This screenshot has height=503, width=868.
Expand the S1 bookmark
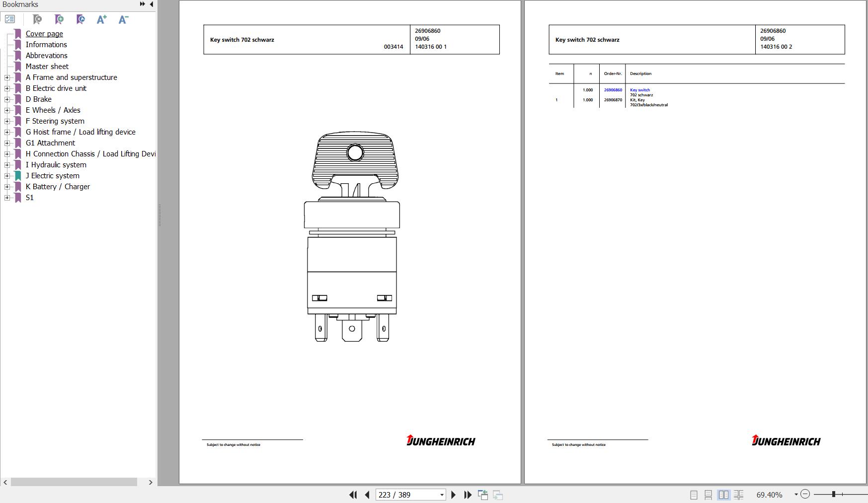click(x=7, y=198)
